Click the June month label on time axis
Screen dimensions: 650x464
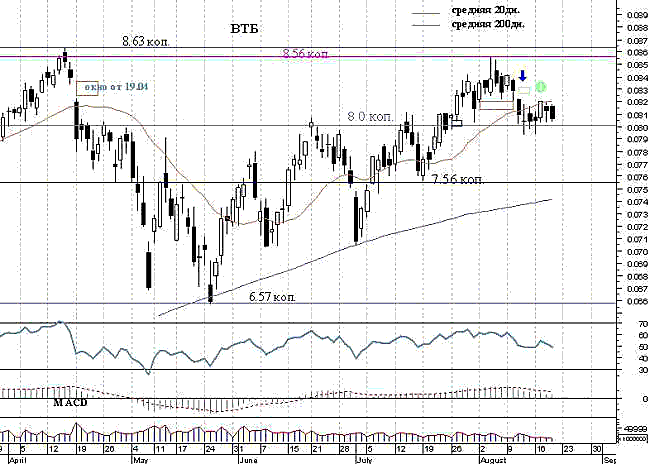pyautogui.click(x=248, y=460)
